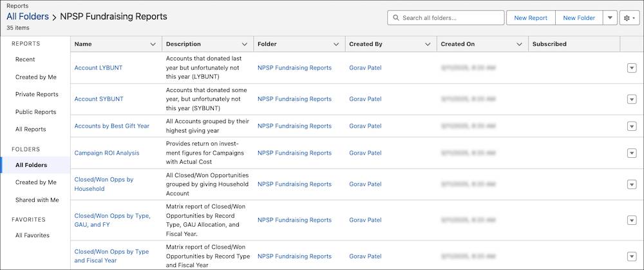The width and height of the screenshot is (644, 270).
Task: Open the settings gear menu
Action: [629, 18]
